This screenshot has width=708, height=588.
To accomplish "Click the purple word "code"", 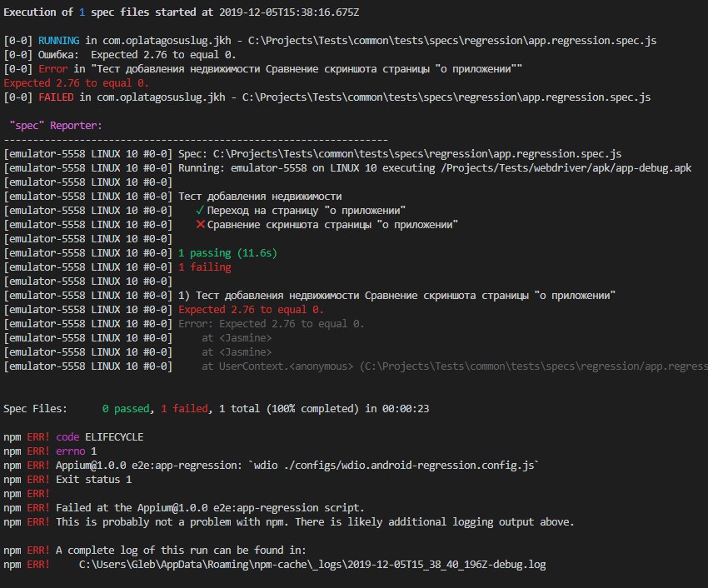I will (67, 437).
